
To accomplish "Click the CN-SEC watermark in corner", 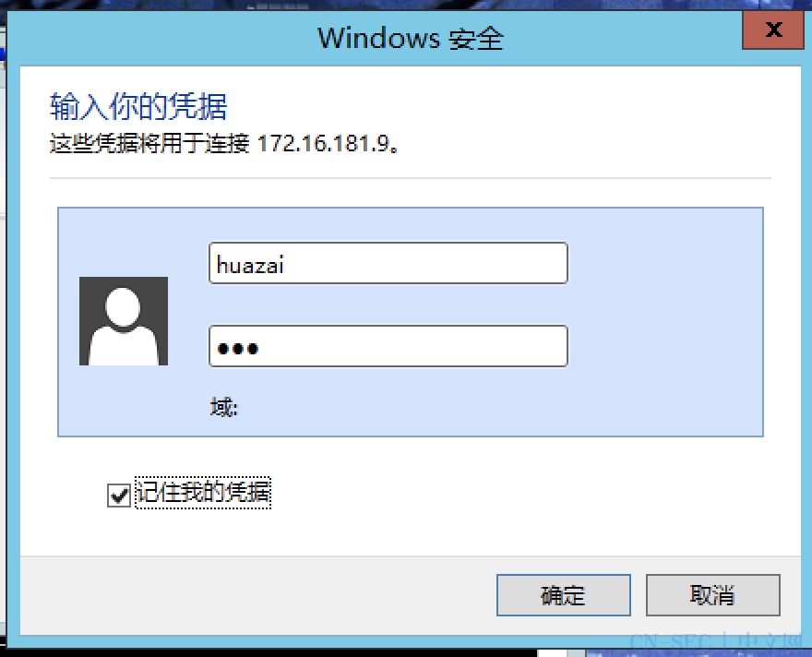I will tap(716, 642).
